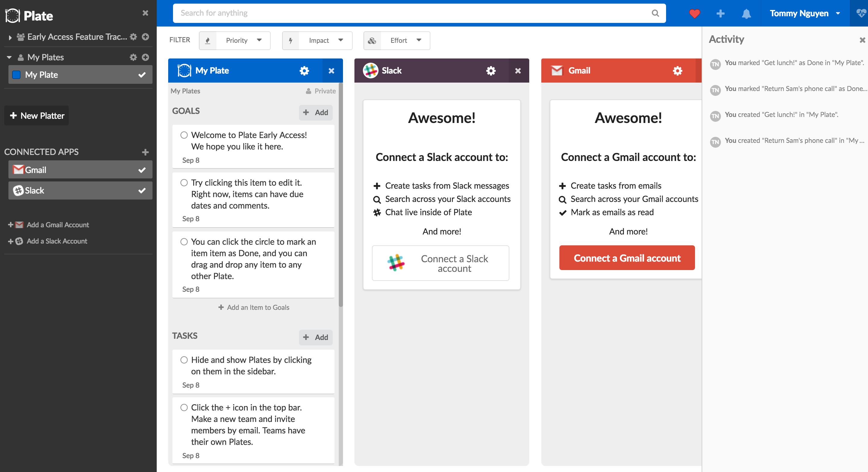
Task: Click the plus icon in top bar
Action: pyautogui.click(x=720, y=14)
